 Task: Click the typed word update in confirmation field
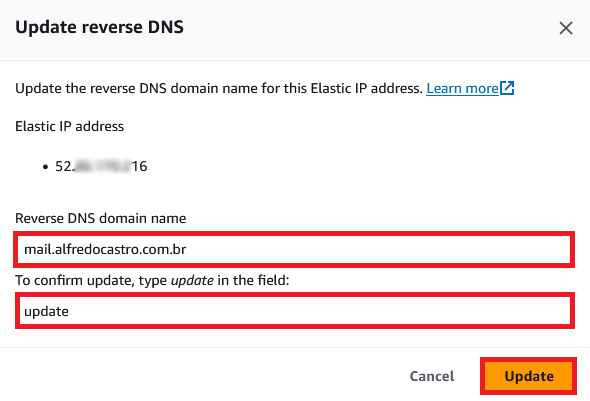coord(46,312)
